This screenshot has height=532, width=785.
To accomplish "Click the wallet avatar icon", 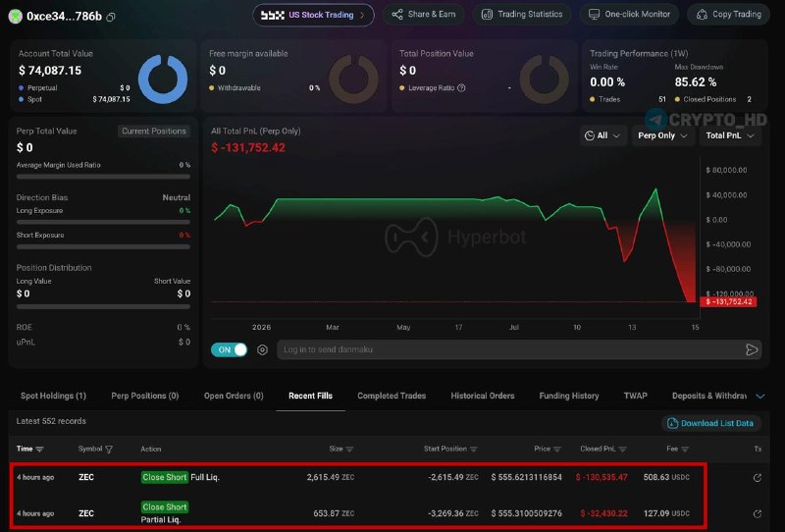I will point(16,17).
